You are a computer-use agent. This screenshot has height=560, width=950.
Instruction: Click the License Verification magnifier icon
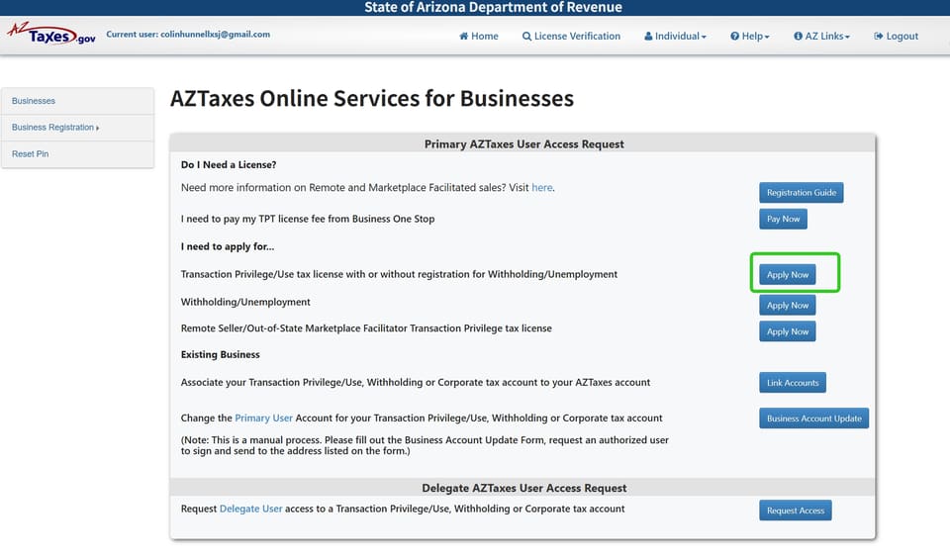[526, 37]
